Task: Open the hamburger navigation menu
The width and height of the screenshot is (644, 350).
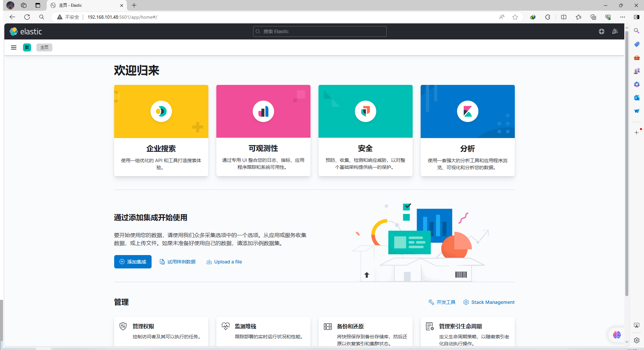Action: coord(14,47)
